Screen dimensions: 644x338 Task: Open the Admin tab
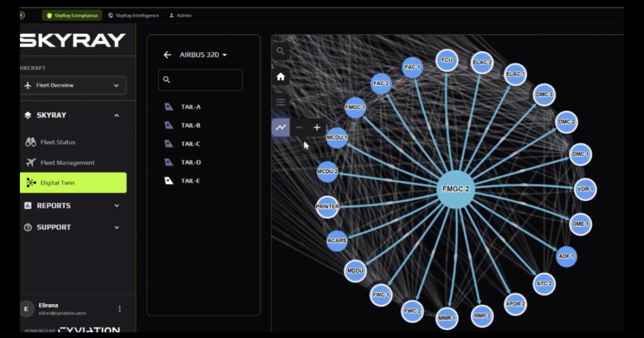[x=180, y=16]
